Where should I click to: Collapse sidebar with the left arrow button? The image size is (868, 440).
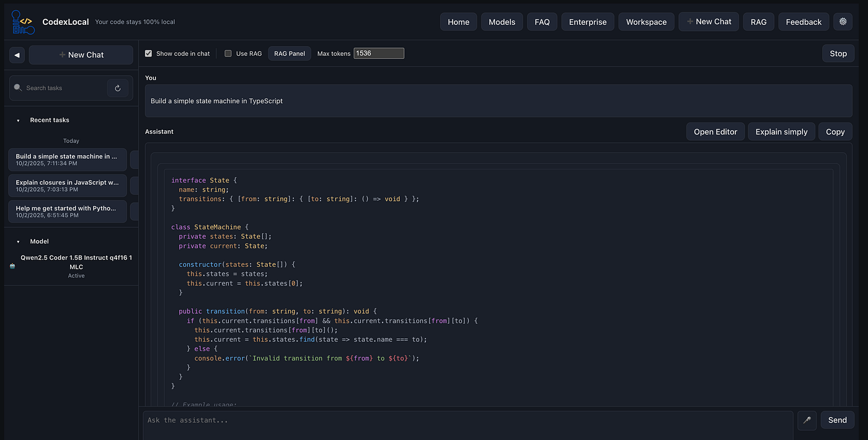pos(17,55)
